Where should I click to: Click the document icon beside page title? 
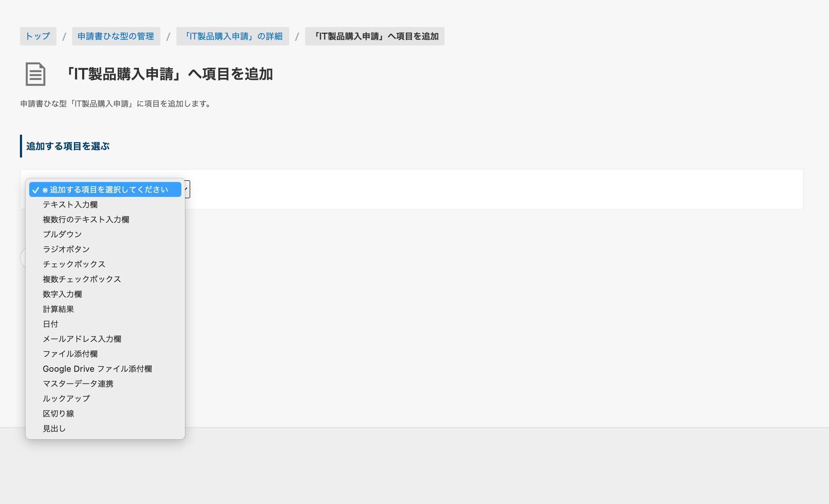point(36,74)
